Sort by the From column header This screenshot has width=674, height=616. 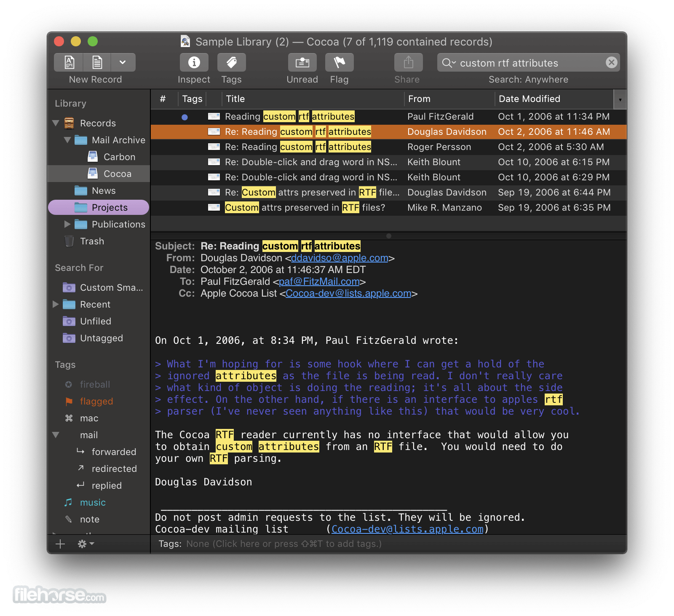tap(449, 99)
